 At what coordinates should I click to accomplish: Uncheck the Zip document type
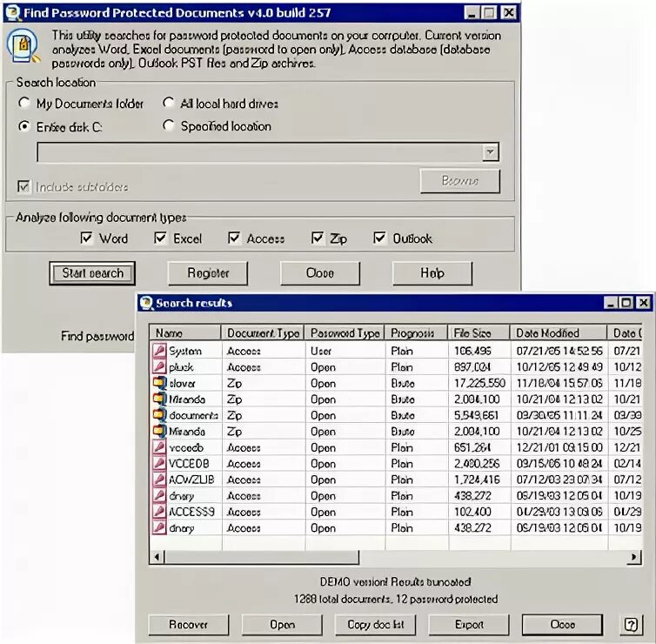point(318,238)
